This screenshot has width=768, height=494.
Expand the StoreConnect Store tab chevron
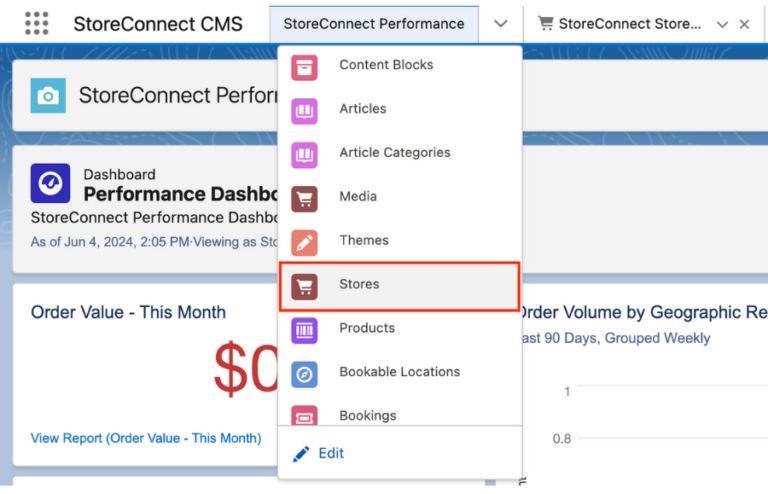pos(722,24)
